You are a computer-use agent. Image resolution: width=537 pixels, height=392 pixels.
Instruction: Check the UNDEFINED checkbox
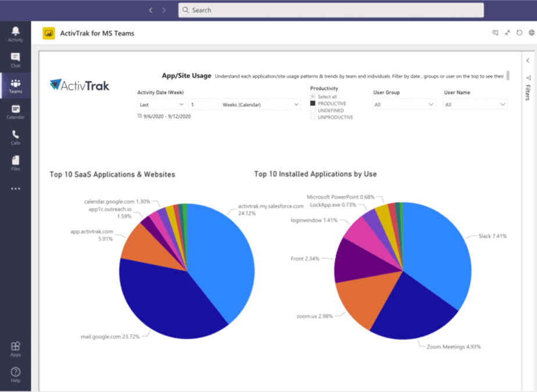312,110
